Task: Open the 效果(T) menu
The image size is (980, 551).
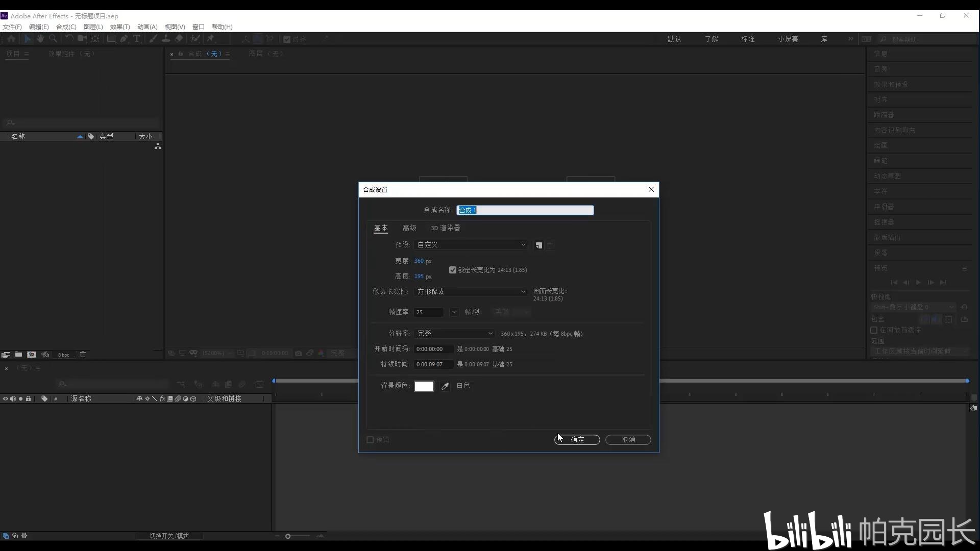Action: click(119, 27)
